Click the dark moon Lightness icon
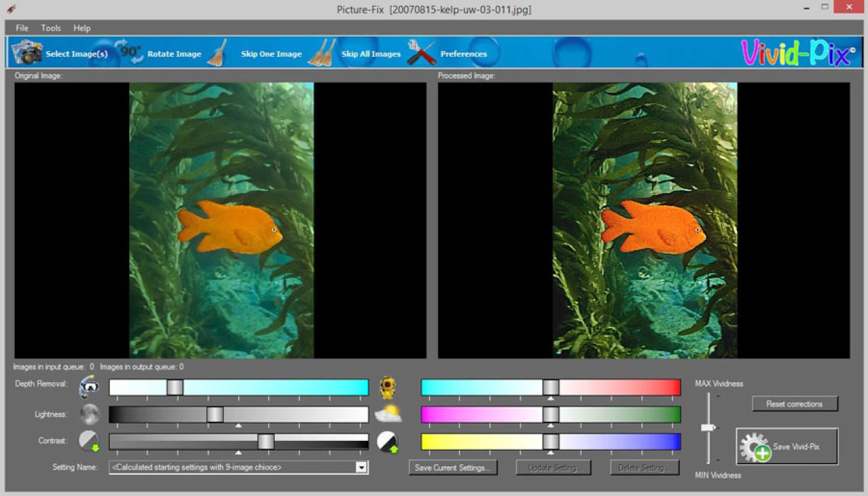The width and height of the screenshot is (868, 496). pyautogui.click(x=89, y=414)
